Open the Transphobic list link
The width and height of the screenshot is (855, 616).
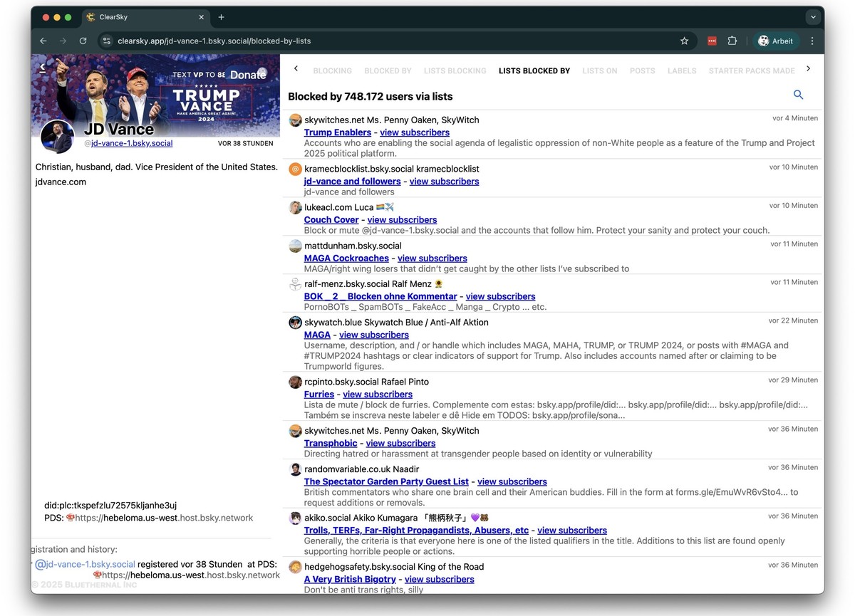[331, 444]
